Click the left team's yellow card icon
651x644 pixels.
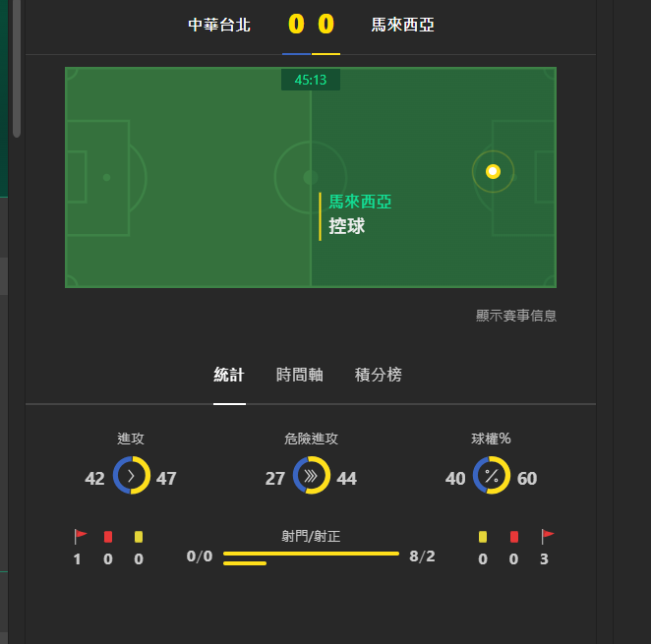tap(139, 537)
